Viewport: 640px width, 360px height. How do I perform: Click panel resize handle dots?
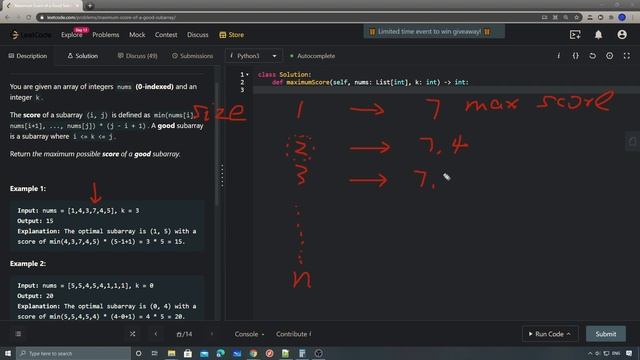222,176
